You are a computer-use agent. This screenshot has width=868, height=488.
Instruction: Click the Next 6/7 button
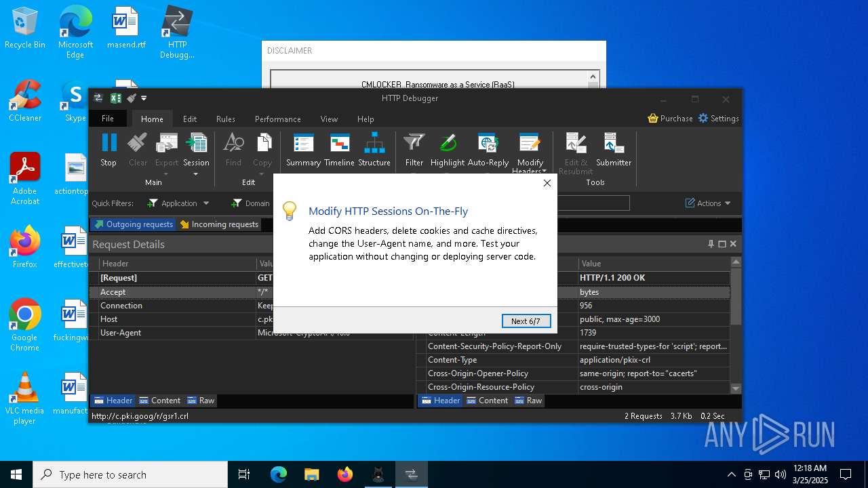coord(526,321)
